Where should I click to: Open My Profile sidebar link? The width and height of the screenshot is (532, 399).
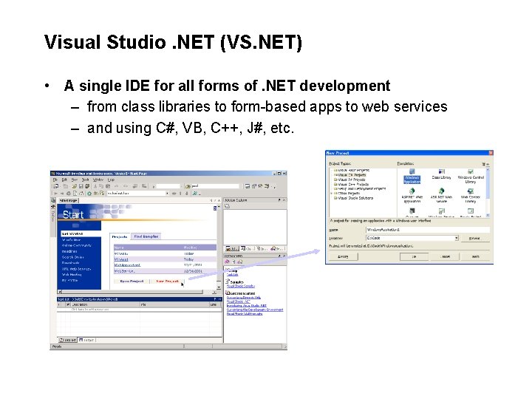coord(69,281)
